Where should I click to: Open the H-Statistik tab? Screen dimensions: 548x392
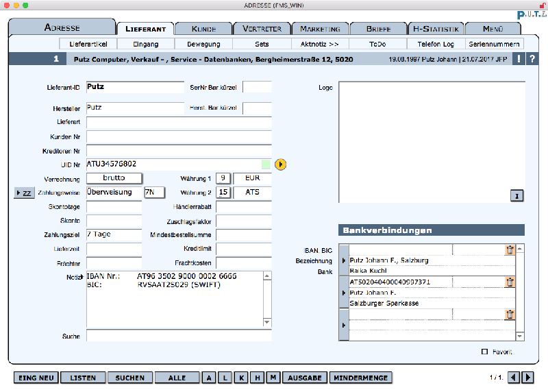click(x=436, y=29)
